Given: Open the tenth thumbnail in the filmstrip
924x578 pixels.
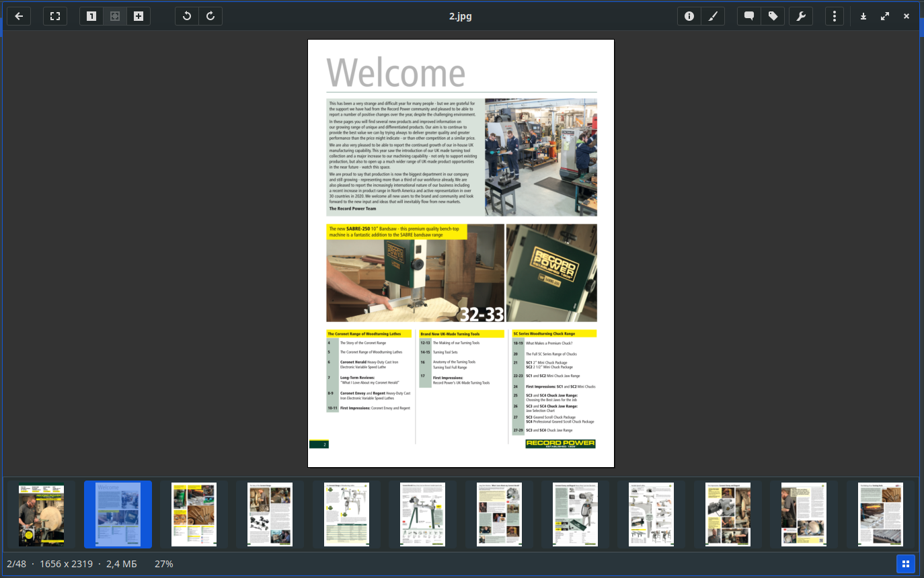Looking at the screenshot, I should [728, 514].
